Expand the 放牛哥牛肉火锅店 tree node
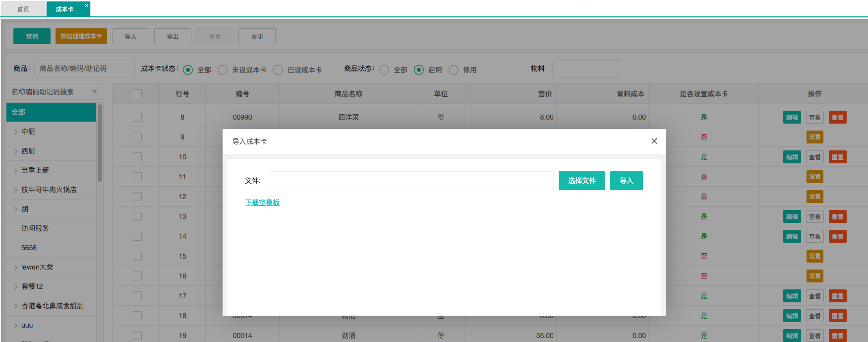 click(x=16, y=190)
